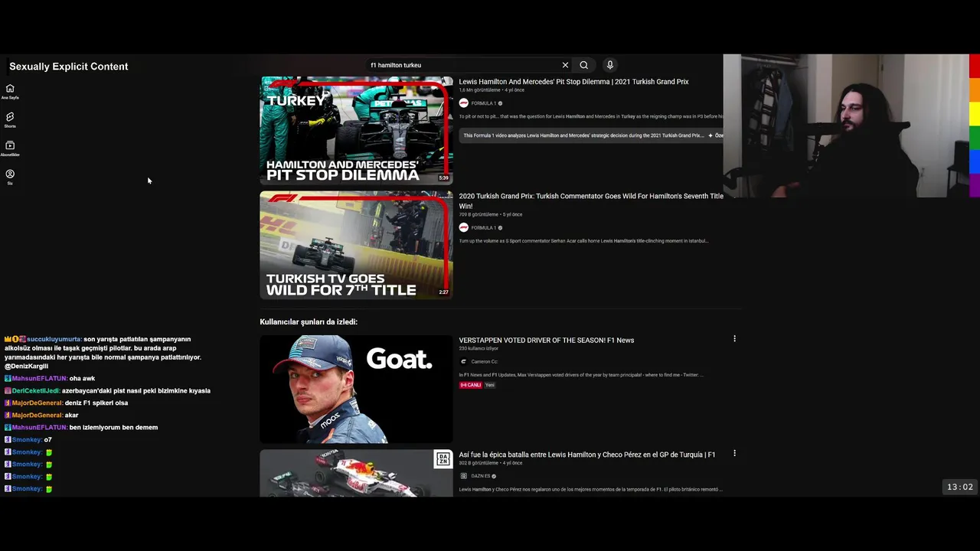980x551 pixels.
Task: Click the streamer webcam overlay
Action: pos(846,126)
